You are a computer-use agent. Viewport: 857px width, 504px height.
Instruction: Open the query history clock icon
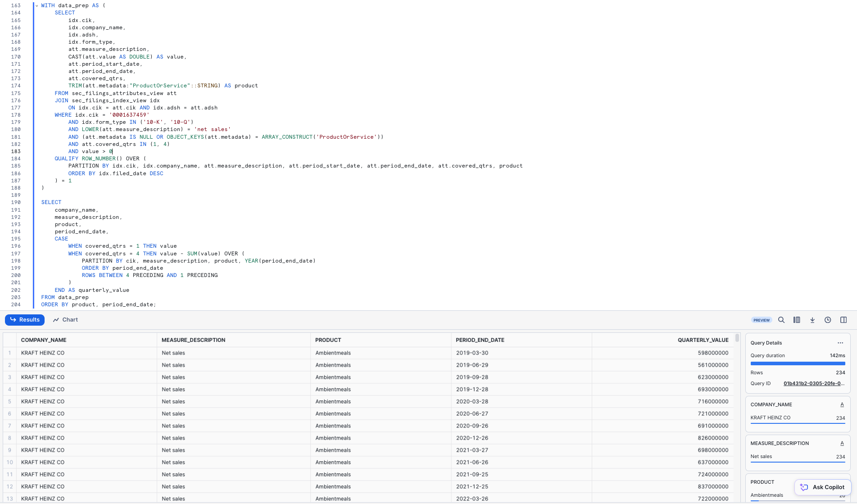pos(828,320)
